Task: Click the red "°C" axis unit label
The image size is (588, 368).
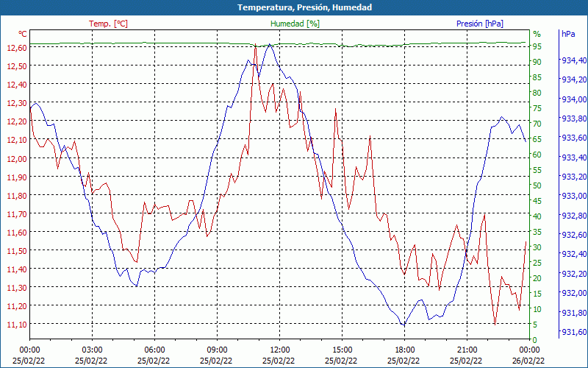Action: click(23, 34)
